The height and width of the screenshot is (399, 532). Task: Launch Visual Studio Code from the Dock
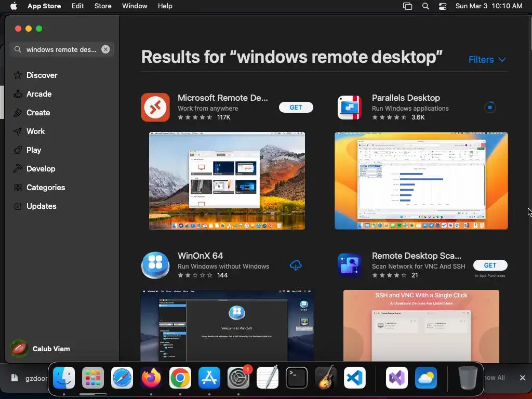point(355,378)
